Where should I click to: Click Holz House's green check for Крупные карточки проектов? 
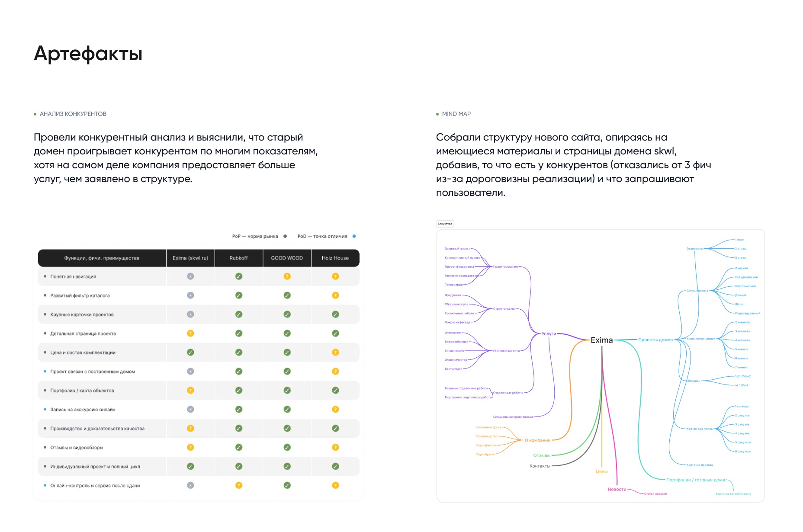click(335, 314)
